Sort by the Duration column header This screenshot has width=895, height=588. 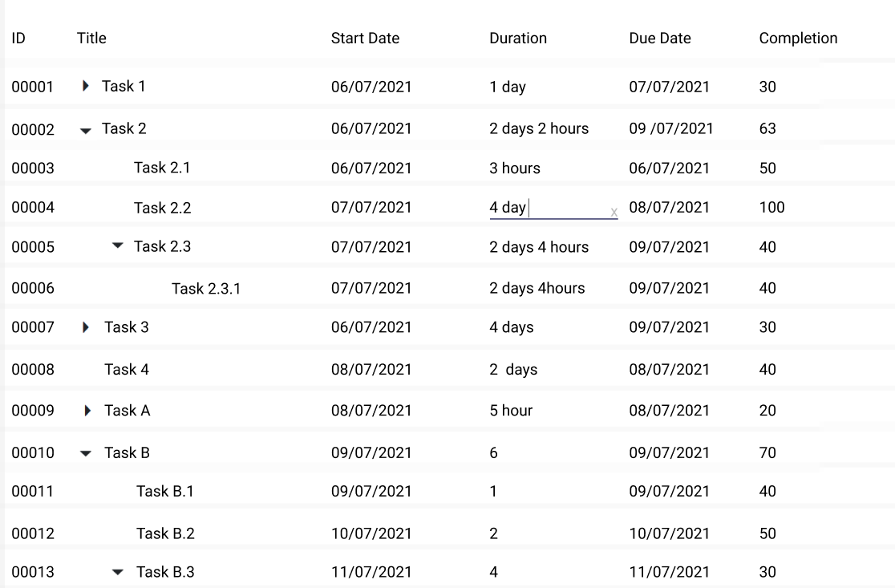tap(518, 38)
